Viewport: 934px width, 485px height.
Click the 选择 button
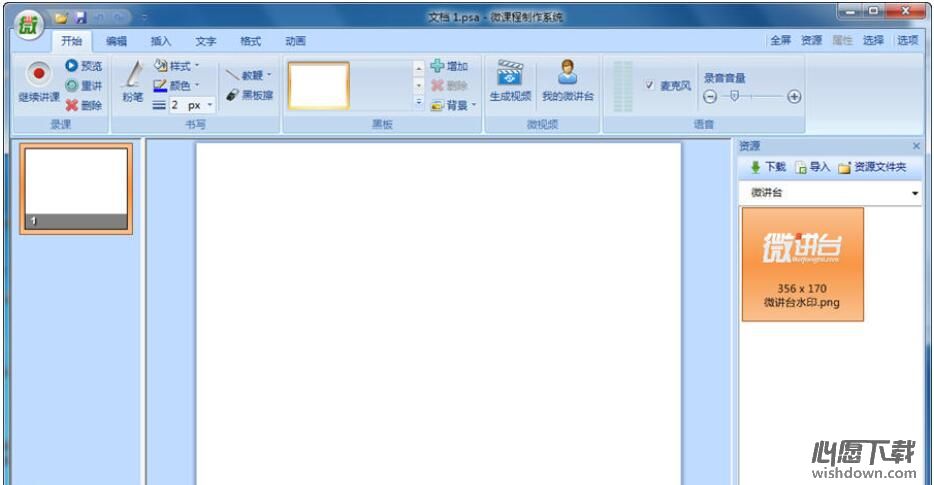click(873, 41)
